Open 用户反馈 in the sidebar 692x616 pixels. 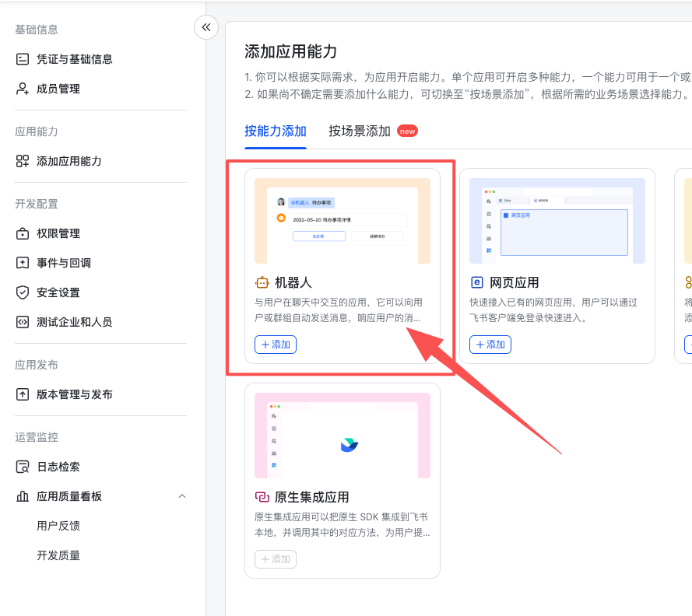point(58,526)
